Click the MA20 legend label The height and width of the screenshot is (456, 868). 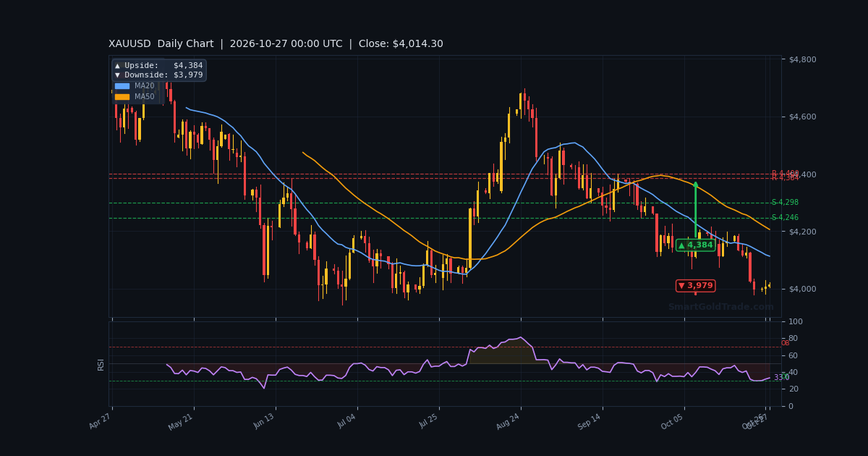[x=145, y=86]
